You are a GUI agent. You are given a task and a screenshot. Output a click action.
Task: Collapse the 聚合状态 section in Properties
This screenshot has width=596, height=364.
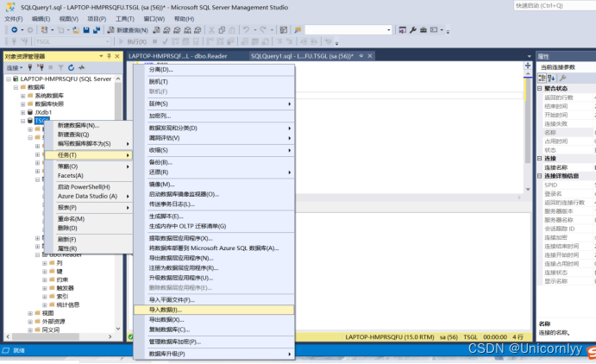[539, 88]
